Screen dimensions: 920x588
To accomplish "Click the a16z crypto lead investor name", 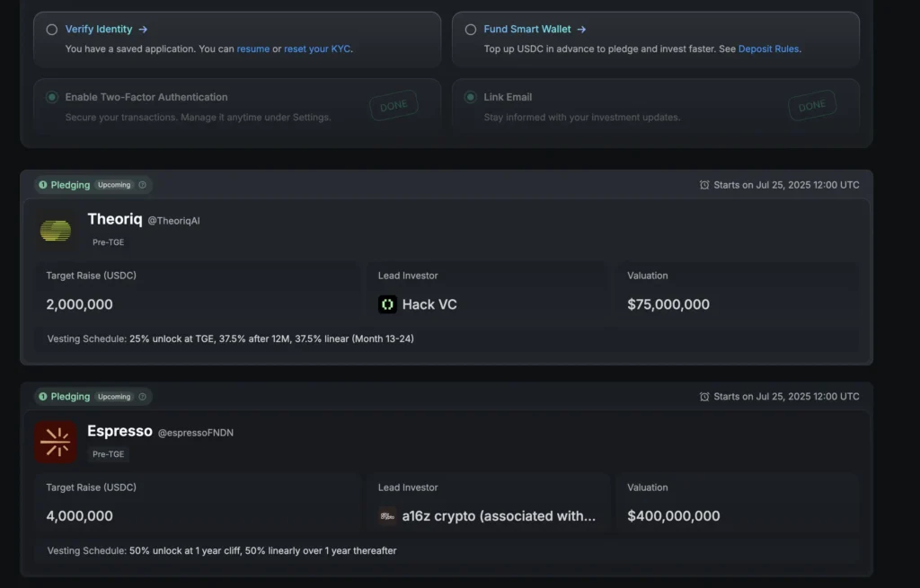I will 499,516.
